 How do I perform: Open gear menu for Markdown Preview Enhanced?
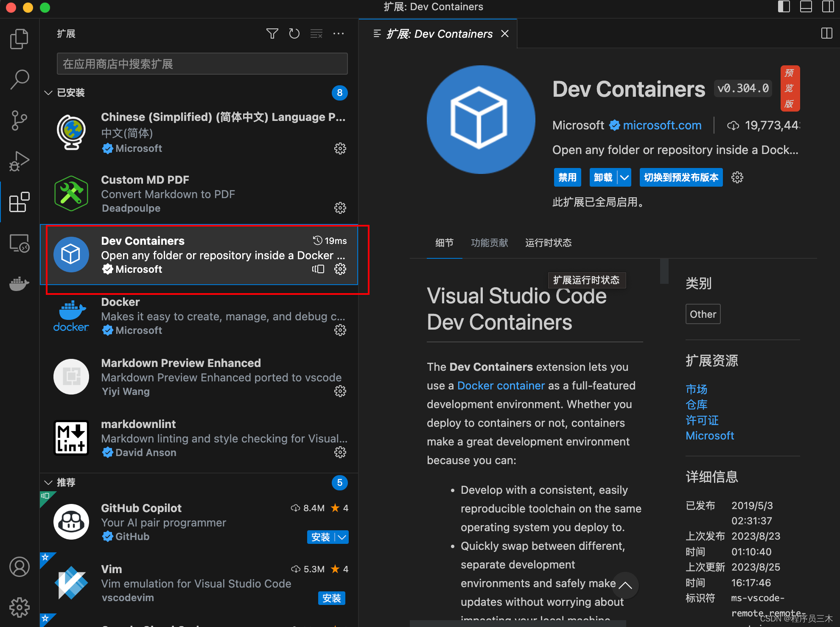(x=340, y=391)
